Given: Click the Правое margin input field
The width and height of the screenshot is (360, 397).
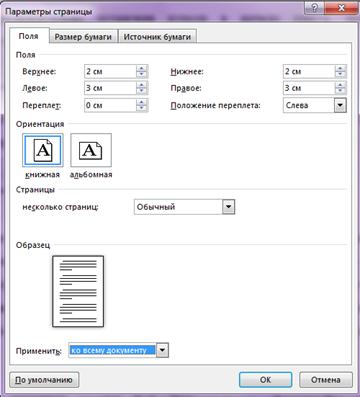Looking at the screenshot, I should coord(309,88).
